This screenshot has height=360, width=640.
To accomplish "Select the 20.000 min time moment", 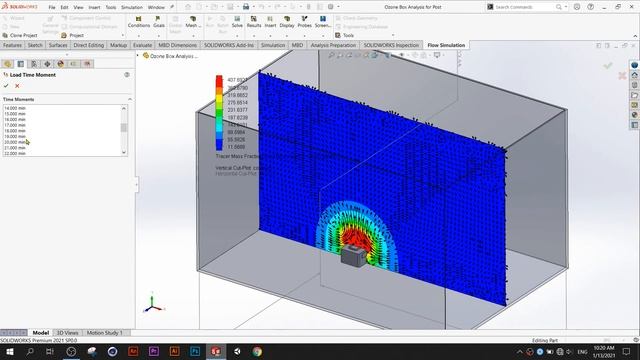I will point(15,142).
